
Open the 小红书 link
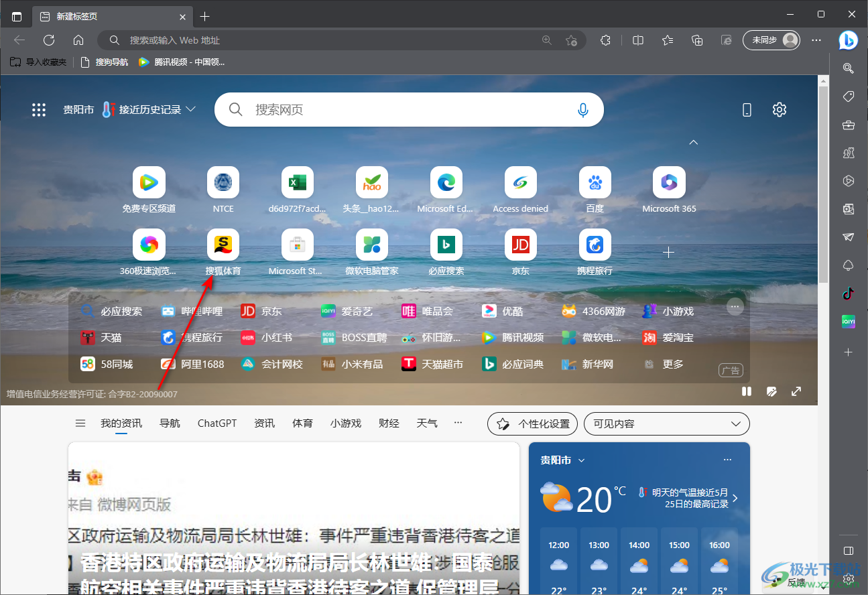coord(267,338)
